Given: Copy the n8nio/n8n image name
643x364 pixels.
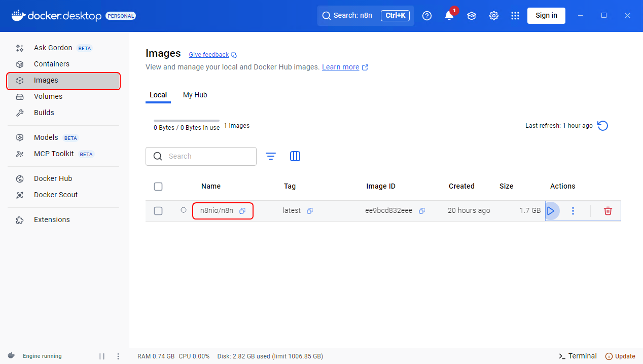Looking at the screenshot, I should tap(242, 211).
